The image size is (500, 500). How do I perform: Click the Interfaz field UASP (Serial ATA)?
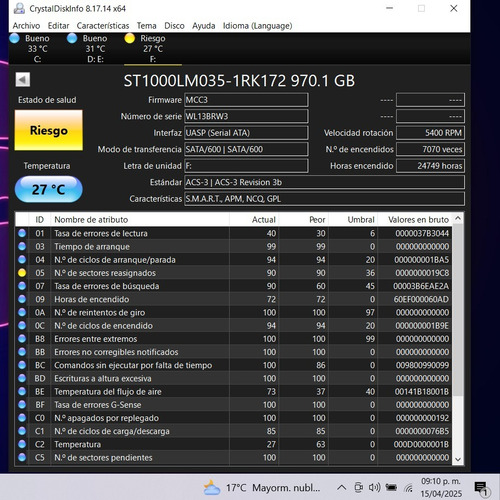246,133
